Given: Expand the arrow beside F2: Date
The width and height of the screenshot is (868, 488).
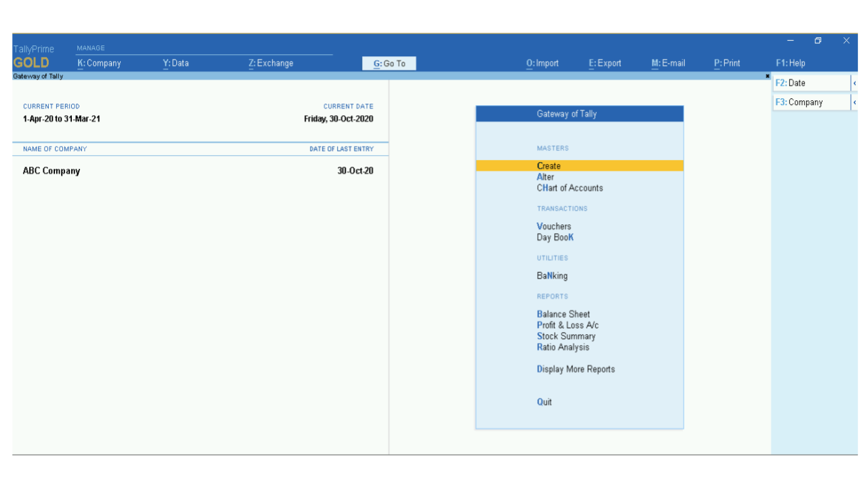Looking at the screenshot, I should coord(854,83).
